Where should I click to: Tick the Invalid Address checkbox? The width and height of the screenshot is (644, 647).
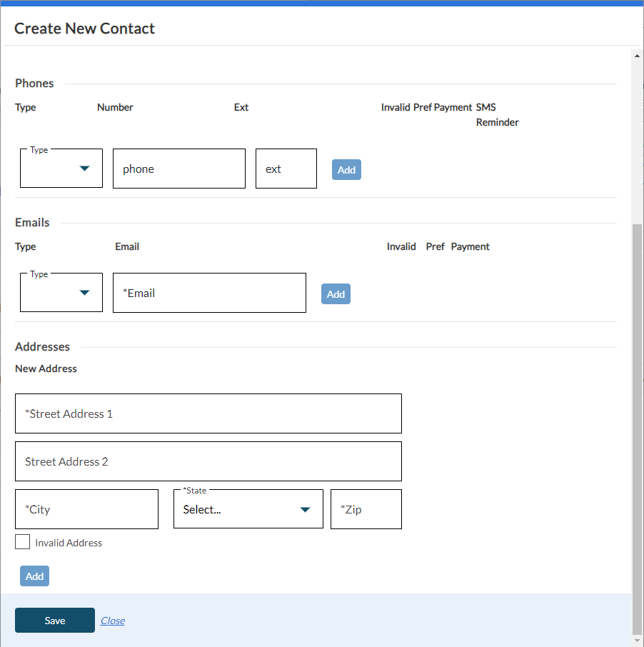pos(23,542)
